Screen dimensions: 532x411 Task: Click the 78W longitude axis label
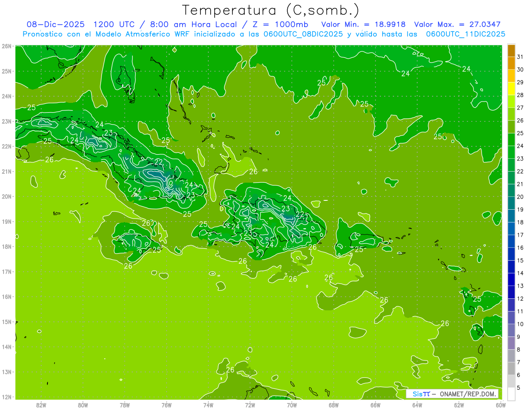point(125,404)
